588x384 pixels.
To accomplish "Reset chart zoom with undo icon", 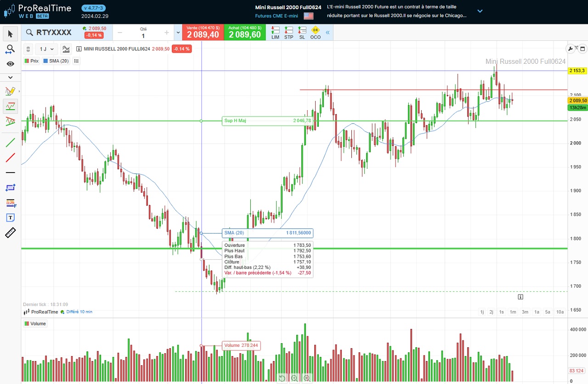I will point(282,378).
